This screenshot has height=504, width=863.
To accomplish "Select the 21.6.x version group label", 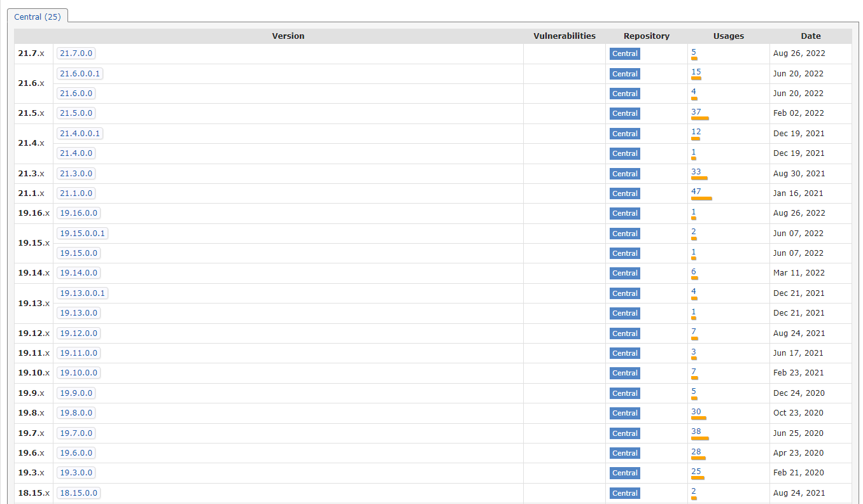I will tap(31, 83).
